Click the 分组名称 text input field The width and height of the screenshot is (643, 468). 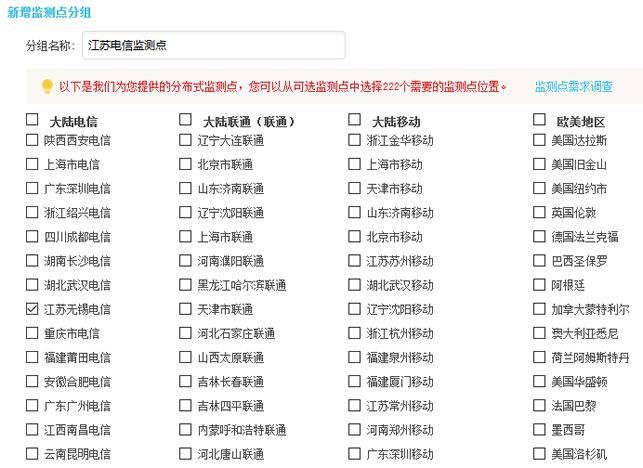(213, 45)
